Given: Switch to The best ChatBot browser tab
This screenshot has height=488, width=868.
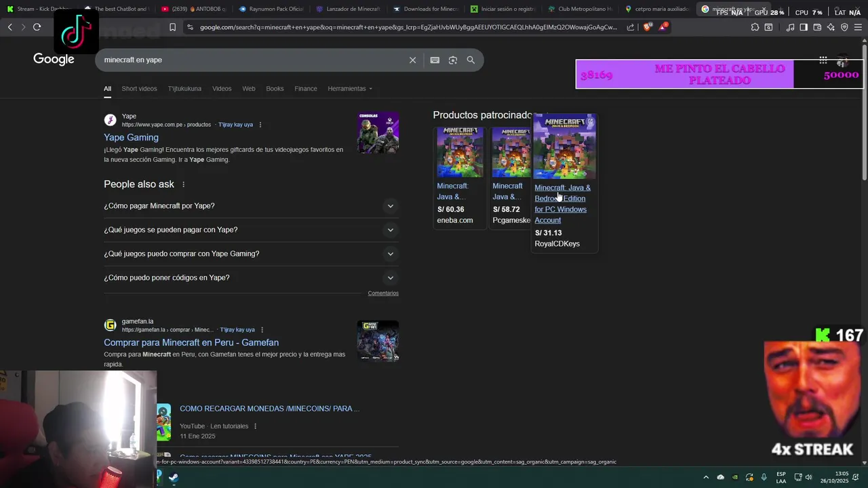Looking at the screenshot, I should (115, 9).
